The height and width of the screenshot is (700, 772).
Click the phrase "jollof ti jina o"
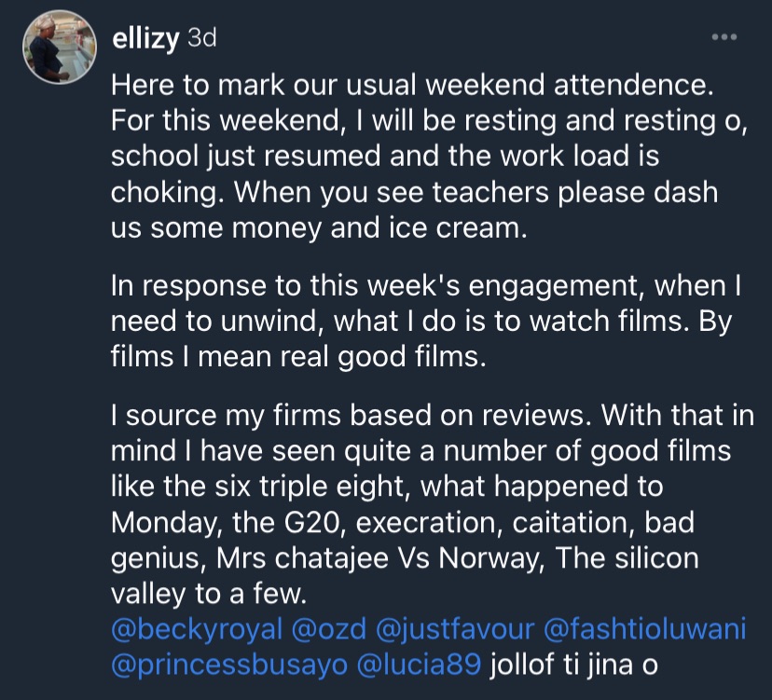574,664
